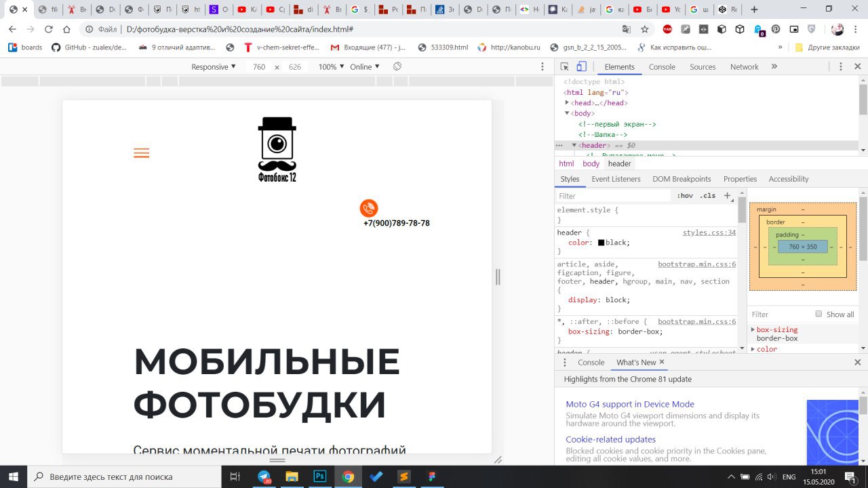Open the Responsive device dropdown
868x488 pixels.
click(214, 66)
